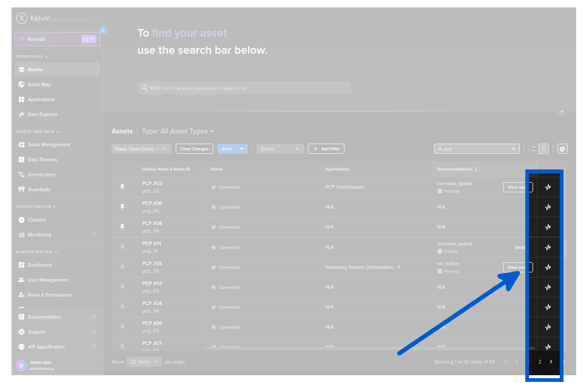Open Guardrails from the sidebar
This screenshot has height=383, width=588.
[39, 189]
